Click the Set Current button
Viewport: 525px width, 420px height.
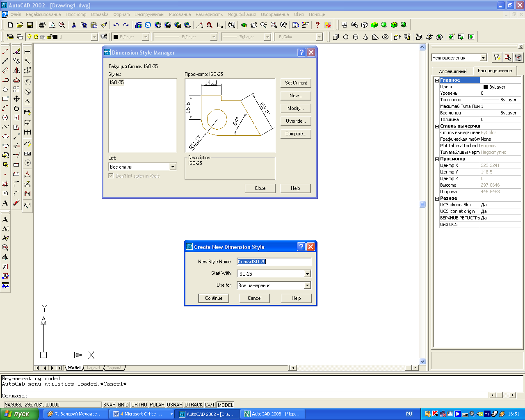pyautogui.click(x=296, y=83)
